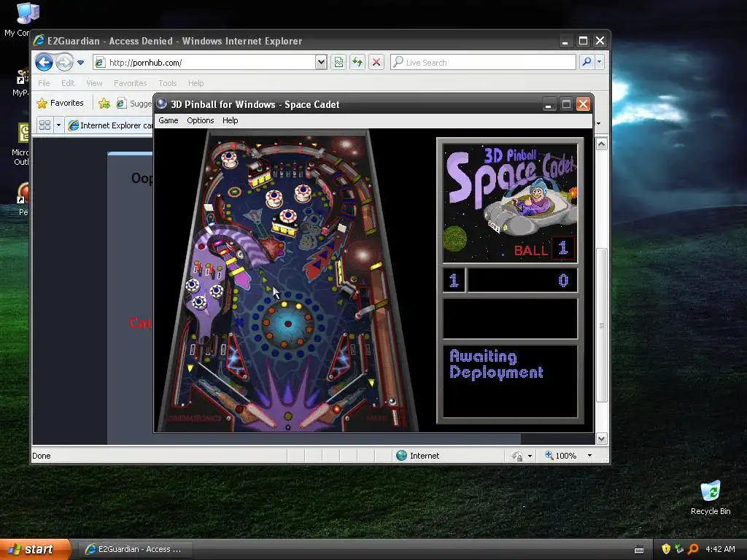Click the on-screen keyboard tray icon
Viewport: 747px width, 560px height.
point(639,550)
